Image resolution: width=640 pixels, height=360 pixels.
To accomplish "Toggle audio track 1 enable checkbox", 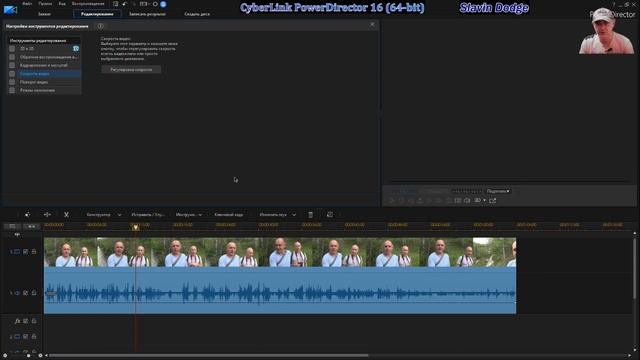I will (26, 293).
